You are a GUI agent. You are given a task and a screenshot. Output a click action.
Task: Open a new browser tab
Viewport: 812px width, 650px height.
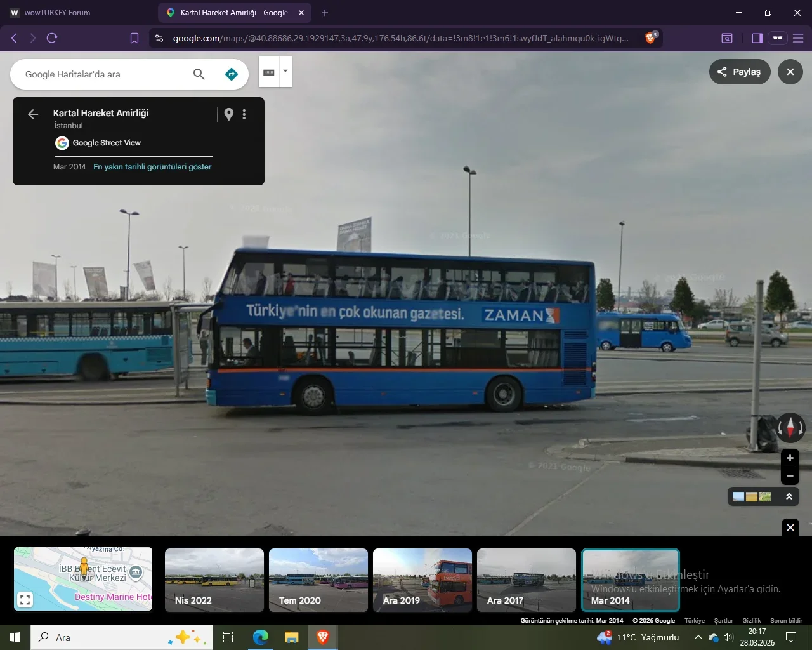[x=325, y=13]
